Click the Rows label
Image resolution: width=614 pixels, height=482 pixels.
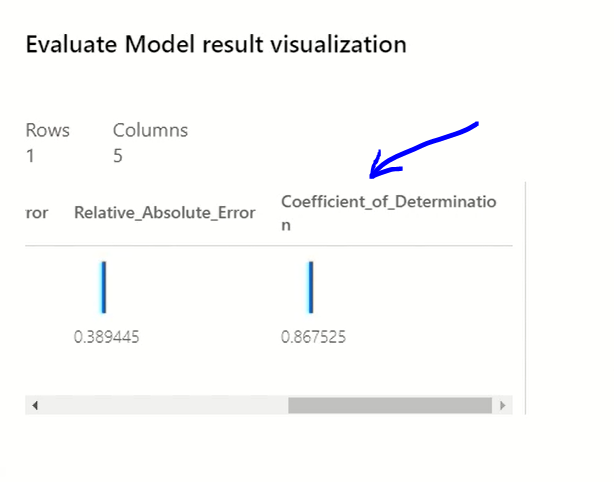[x=47, y=130]
